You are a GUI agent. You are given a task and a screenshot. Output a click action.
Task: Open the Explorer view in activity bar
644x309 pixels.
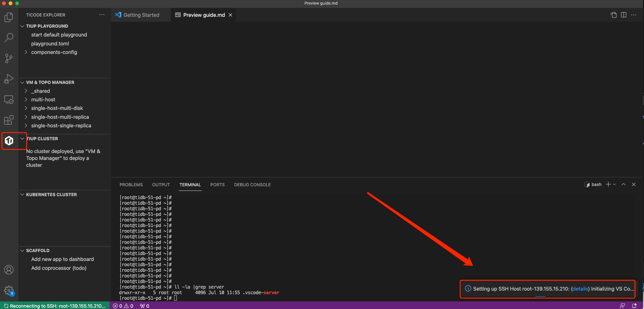[x=9, y=17]
